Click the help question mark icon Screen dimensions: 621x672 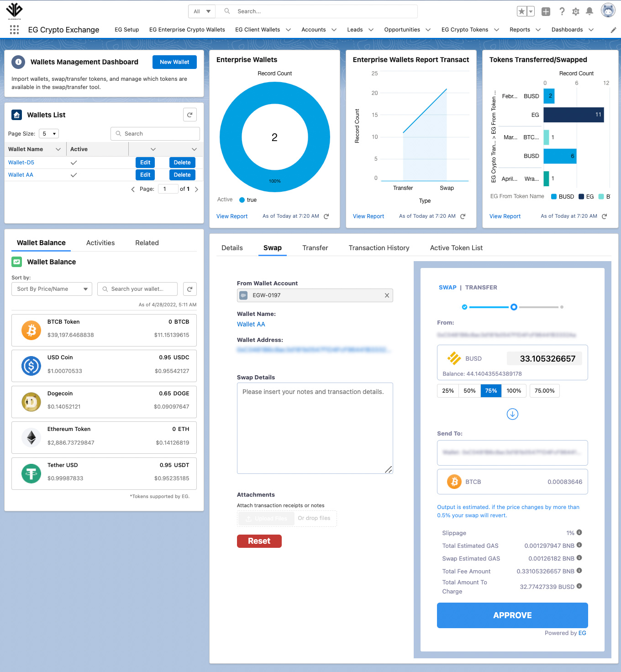[x=562, y=11]
